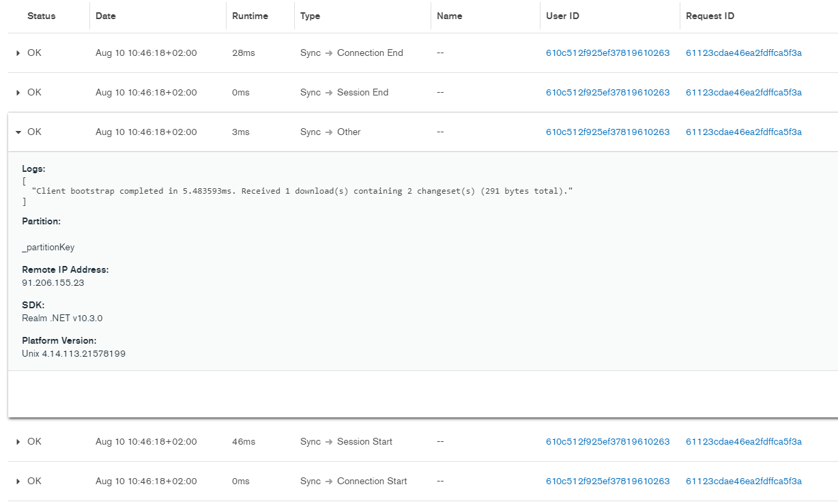Viewport: 838px width, 504px height.
Task: Collapse the expanded Sync Other log row
Action: [x=18, y=132]
